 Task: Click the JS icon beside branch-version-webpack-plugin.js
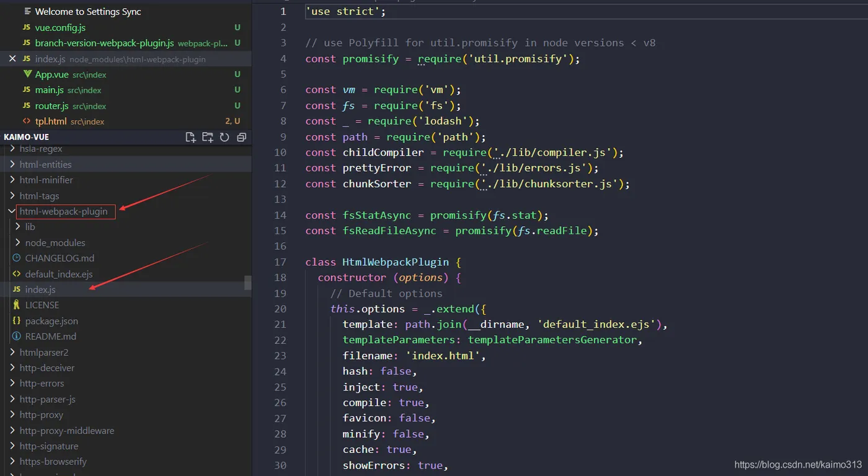[26, 43]
